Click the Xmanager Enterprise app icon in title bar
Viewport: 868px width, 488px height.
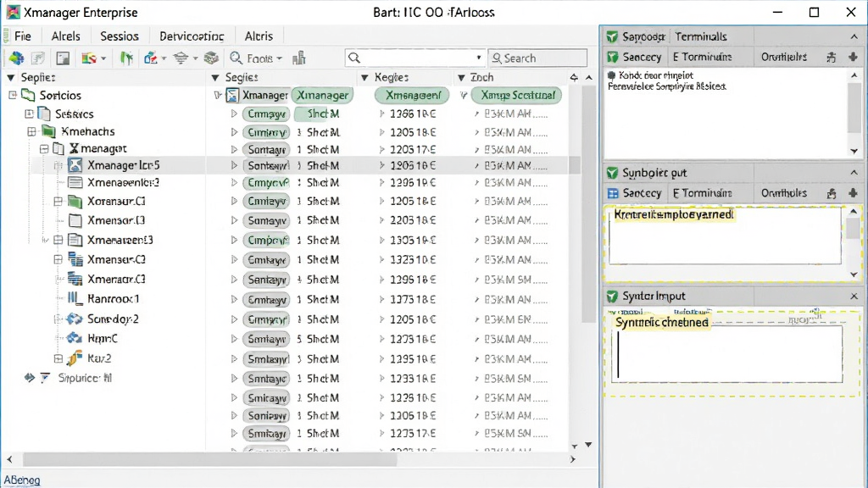pos(13,12)
